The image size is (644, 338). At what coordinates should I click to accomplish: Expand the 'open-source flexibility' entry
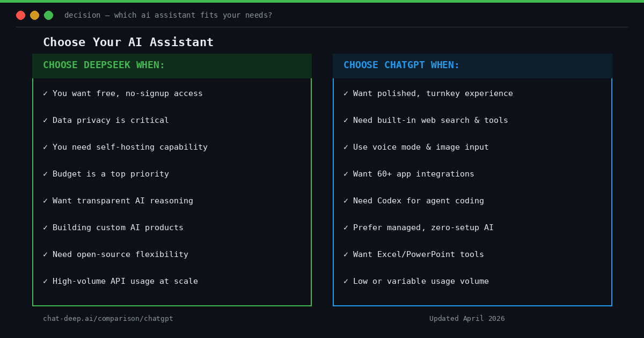(120, 254)
